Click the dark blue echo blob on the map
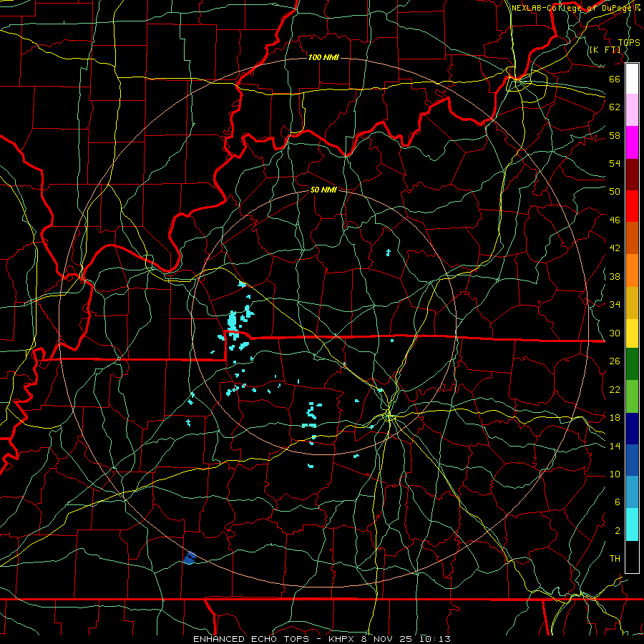Viewport: 644px width, 644px height. click(x=190, y=558)
